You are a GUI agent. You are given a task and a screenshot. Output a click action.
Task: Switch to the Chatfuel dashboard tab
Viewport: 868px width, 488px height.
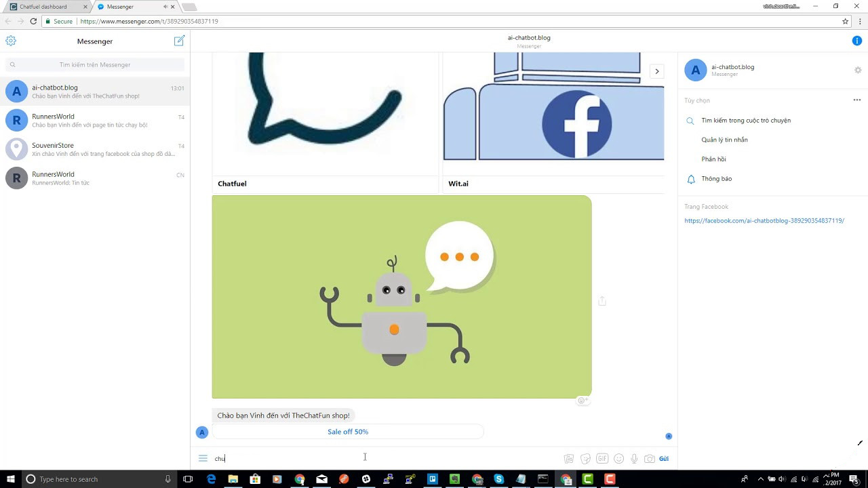tap(47, 7)
